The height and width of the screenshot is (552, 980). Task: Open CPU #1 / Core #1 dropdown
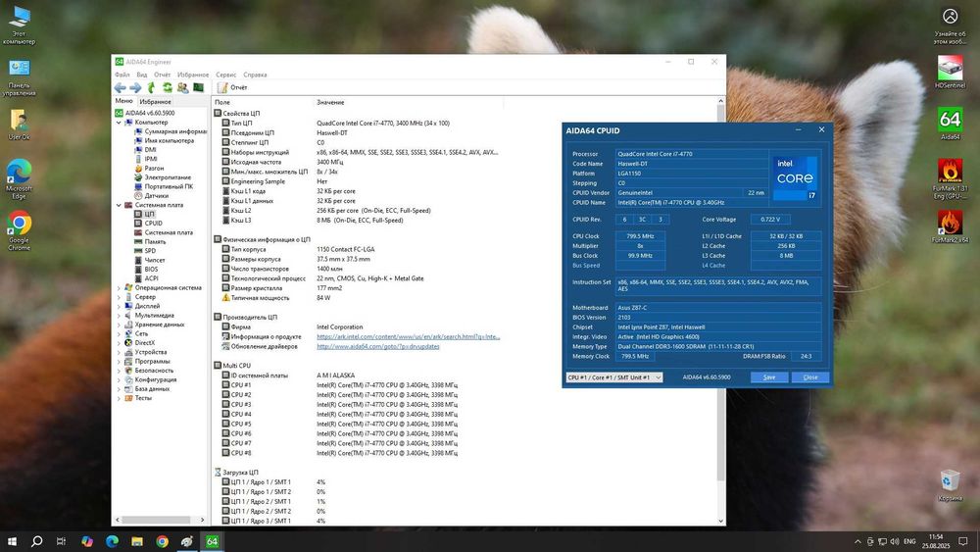tap(613, 377)
